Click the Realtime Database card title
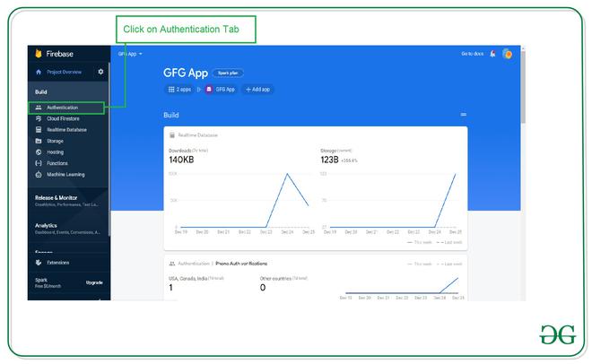This screenshot has height=364, width=592. (198, 135)
